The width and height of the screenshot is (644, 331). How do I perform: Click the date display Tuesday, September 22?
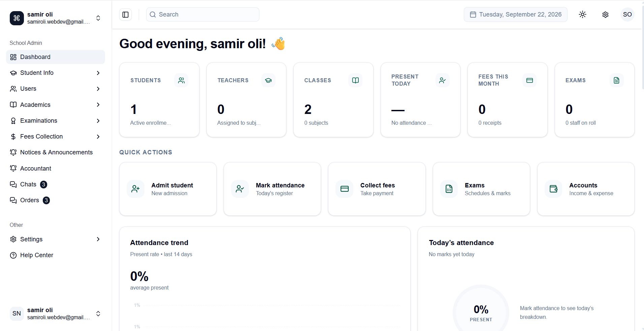pyautogui.click(x=515, y=14)
